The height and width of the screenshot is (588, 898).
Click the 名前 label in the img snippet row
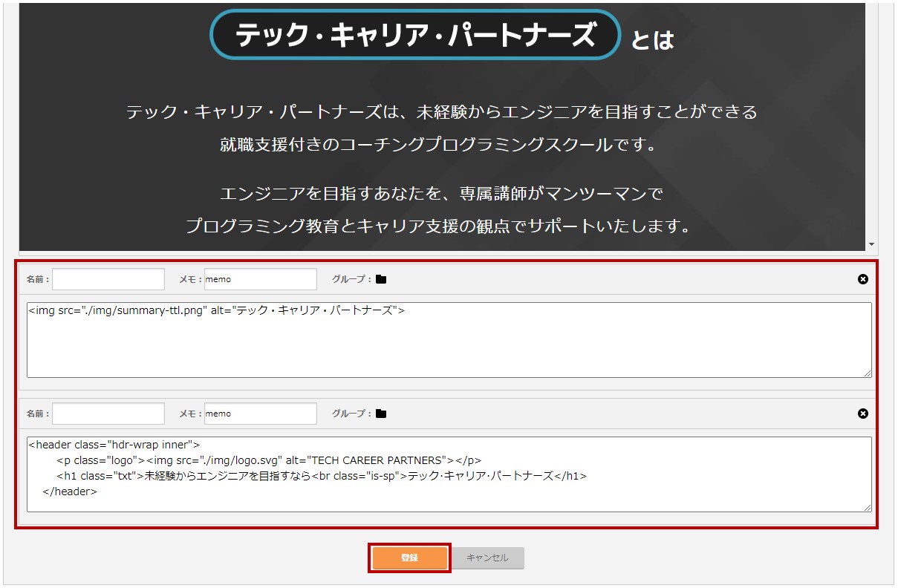coord(38,279)
